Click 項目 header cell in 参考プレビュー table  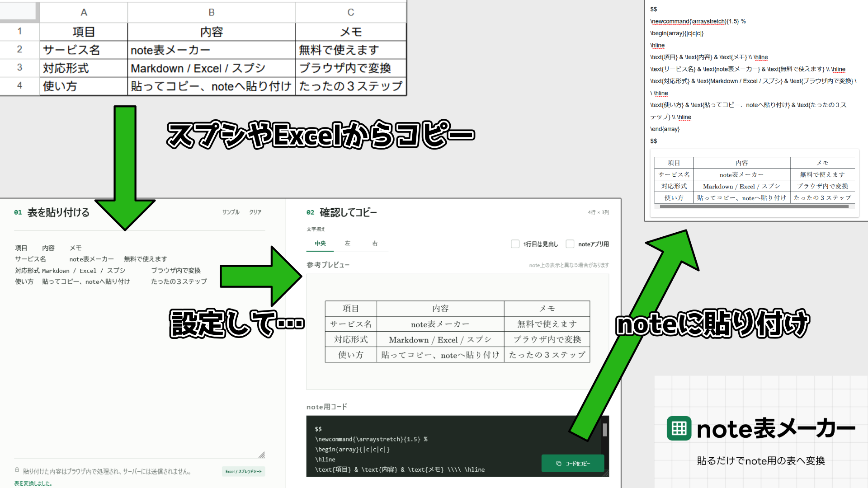tap(351, 308)
